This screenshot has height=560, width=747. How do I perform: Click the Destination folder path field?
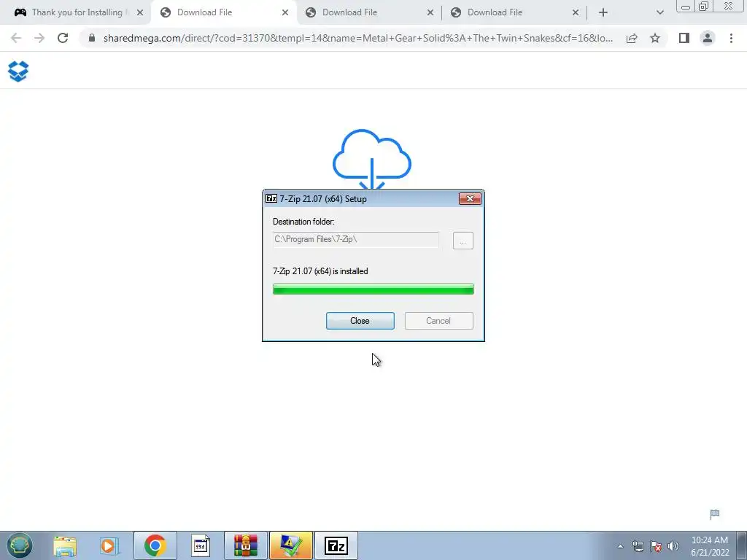pos(355,239)
